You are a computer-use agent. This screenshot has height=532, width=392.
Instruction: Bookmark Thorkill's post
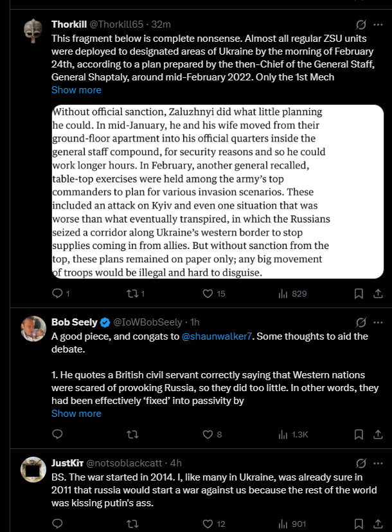click(359, 293)
